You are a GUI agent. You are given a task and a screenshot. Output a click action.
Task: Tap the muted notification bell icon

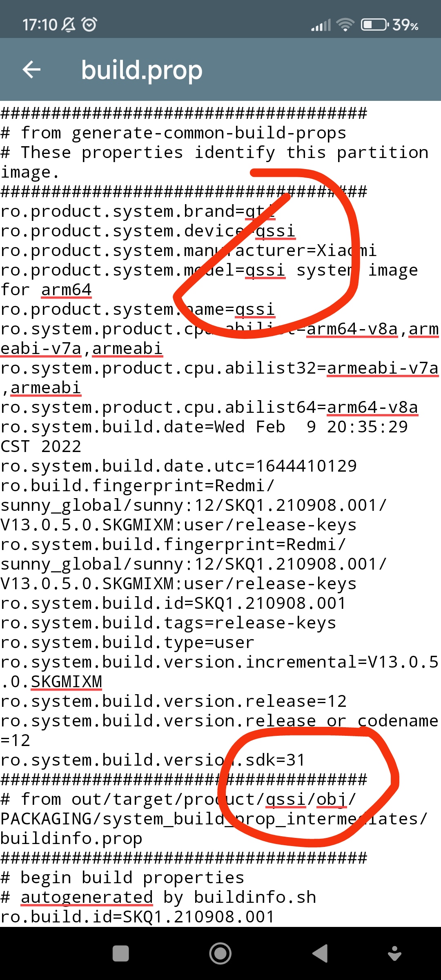point(69,24)
